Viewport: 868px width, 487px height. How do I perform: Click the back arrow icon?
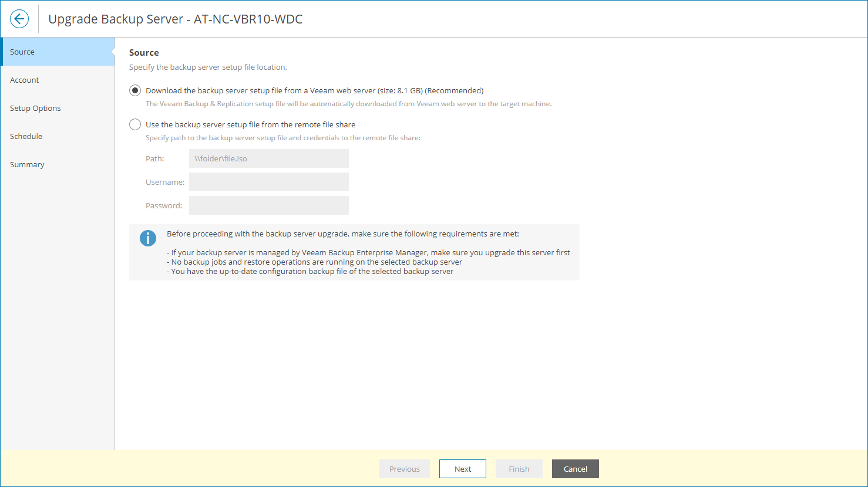coord(19,19)
